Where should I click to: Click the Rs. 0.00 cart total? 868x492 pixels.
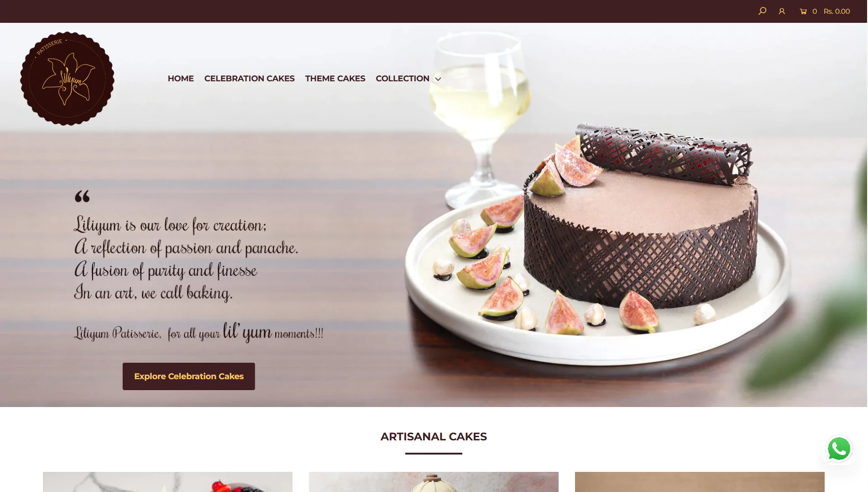click(837, 11)
